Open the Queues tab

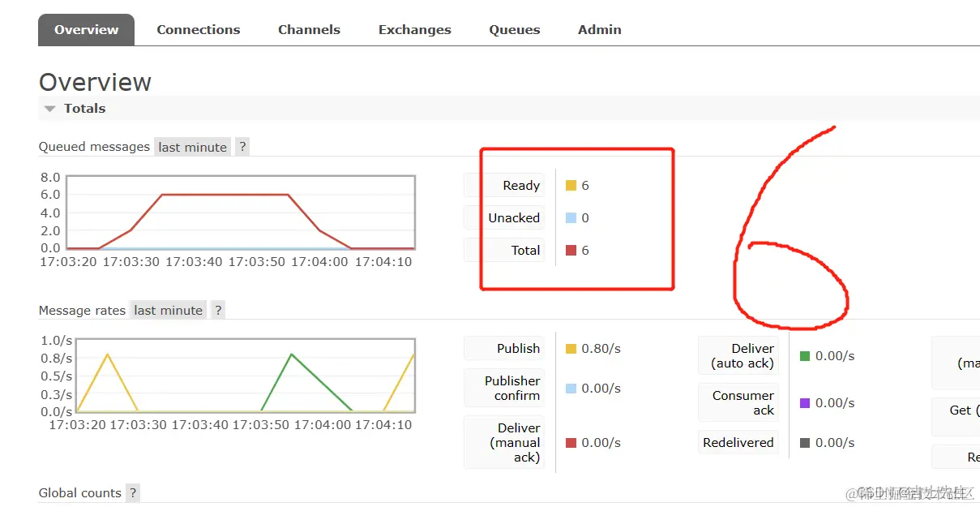515,29
